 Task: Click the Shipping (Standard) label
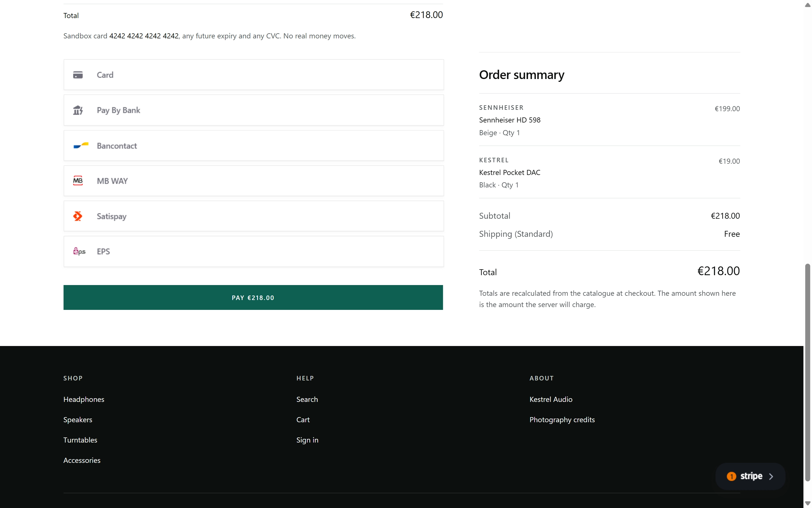516,234
